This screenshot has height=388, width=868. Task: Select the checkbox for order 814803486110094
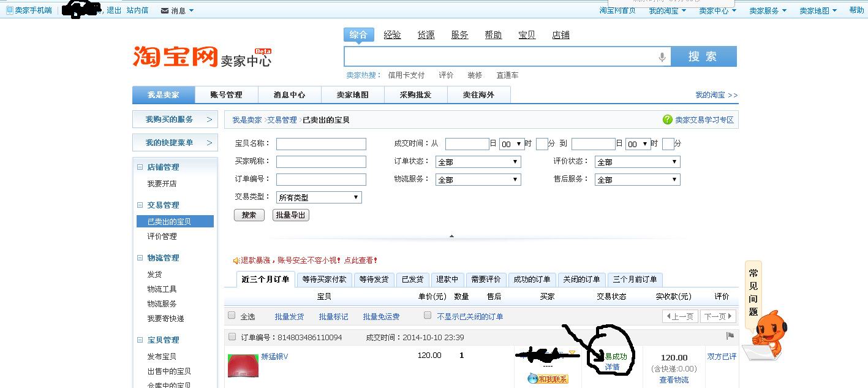pyautogui.click(x=232, y=337)
